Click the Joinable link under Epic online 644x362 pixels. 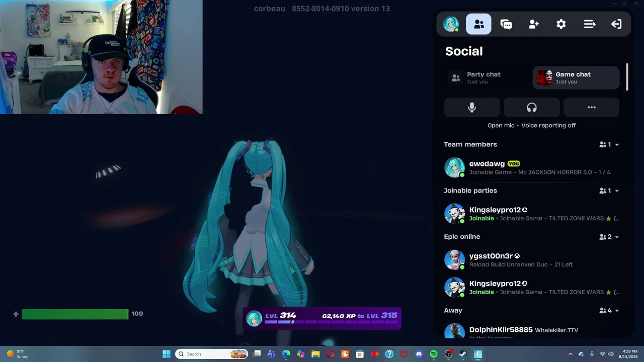481,292
